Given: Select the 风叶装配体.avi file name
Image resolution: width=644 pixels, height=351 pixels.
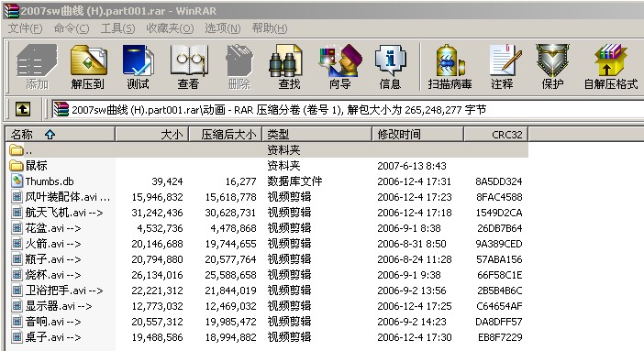Looking at the screenshot, I should click(68, 197).
